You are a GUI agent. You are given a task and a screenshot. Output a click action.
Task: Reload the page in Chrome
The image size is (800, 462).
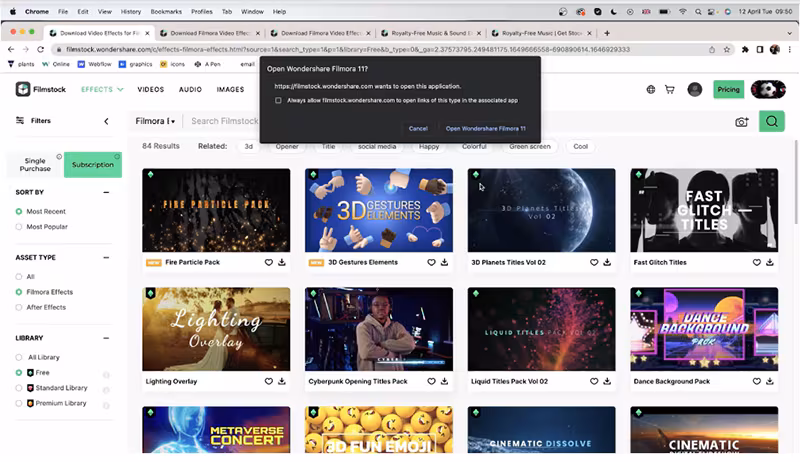41,49
